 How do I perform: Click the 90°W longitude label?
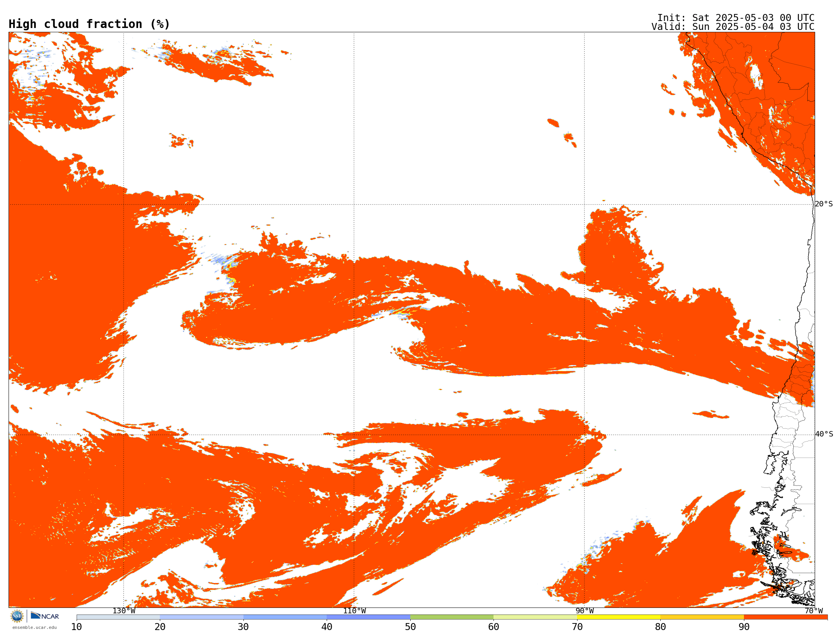tap(584, 611)
